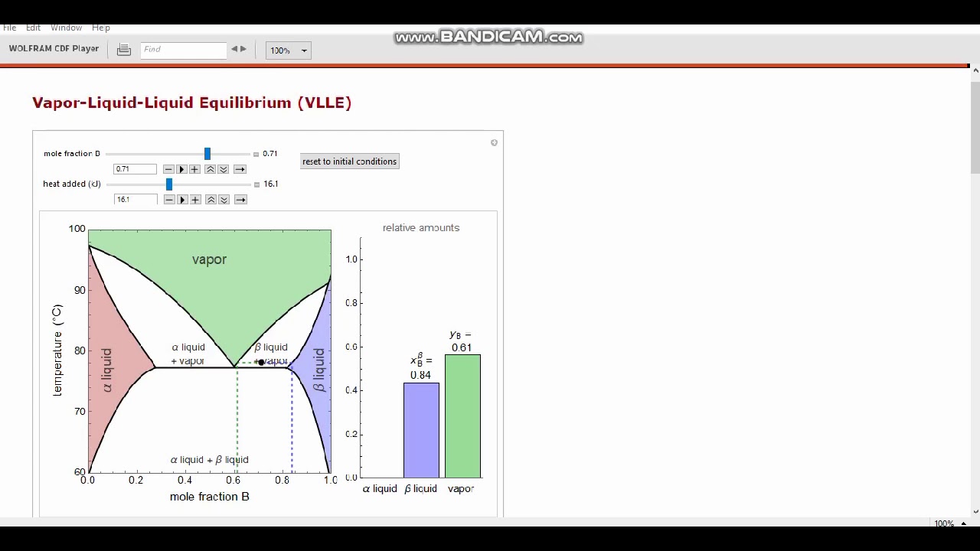This screenshot has width=980, height=551.
Task: Decrement mole fraction B with minus button
Action: (168, 169)
